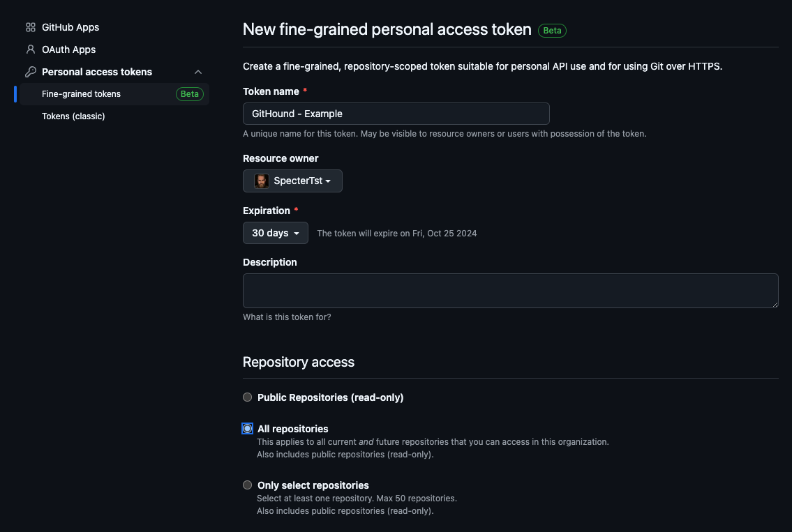Screen dimensions: 792x532
Task: Click the OAuth Apps person icon
Action: (x=30, y=50)
